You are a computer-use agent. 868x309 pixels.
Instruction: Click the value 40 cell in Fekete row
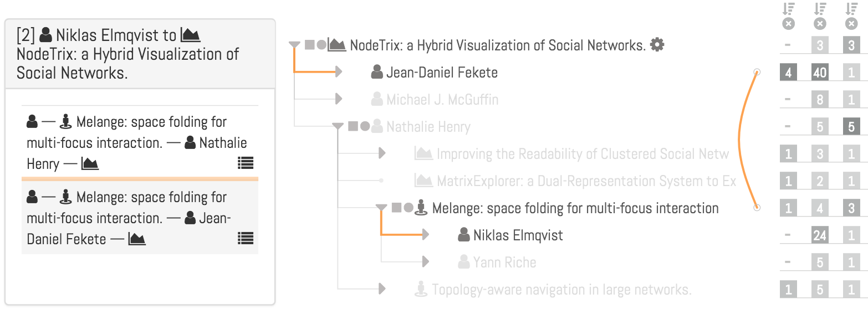click(820, 72)
